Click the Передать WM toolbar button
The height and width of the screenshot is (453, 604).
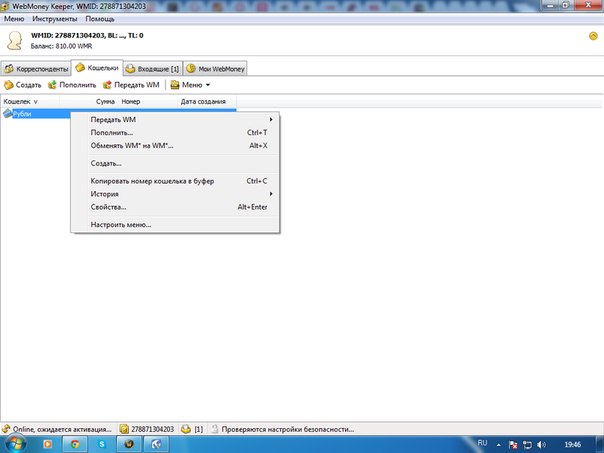click(131, 85)
